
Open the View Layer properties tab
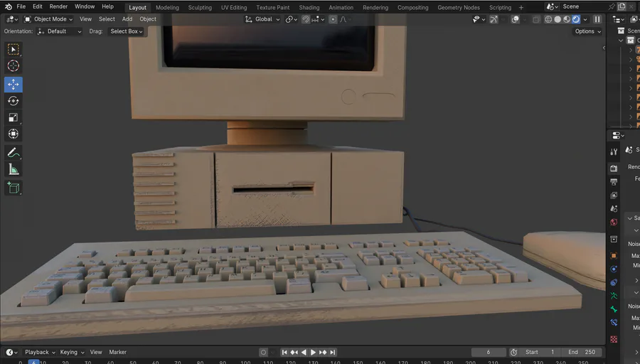(x=614, y=195)
